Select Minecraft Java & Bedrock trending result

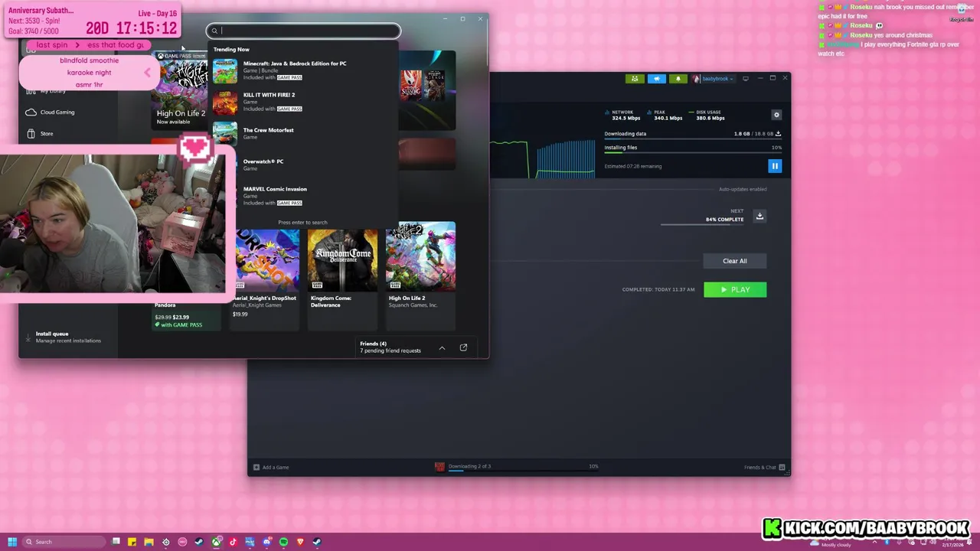[x=303, y=70]
